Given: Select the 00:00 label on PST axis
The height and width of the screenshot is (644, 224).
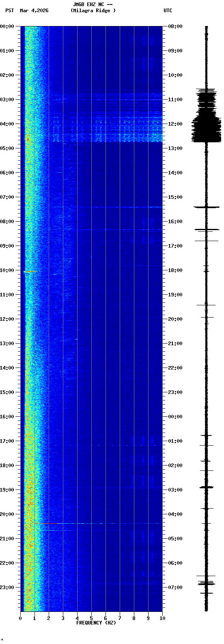Looking at the screenshot, I should coord(7,26).
